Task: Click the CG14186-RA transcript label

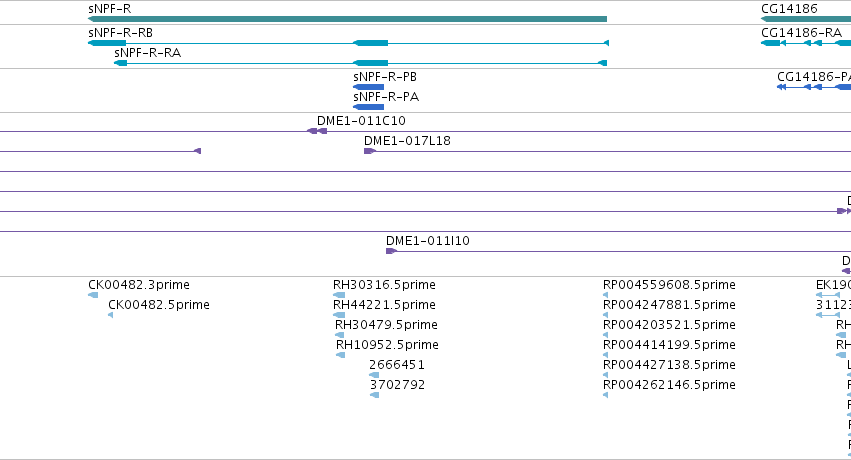Action: (x=801, y=33)
